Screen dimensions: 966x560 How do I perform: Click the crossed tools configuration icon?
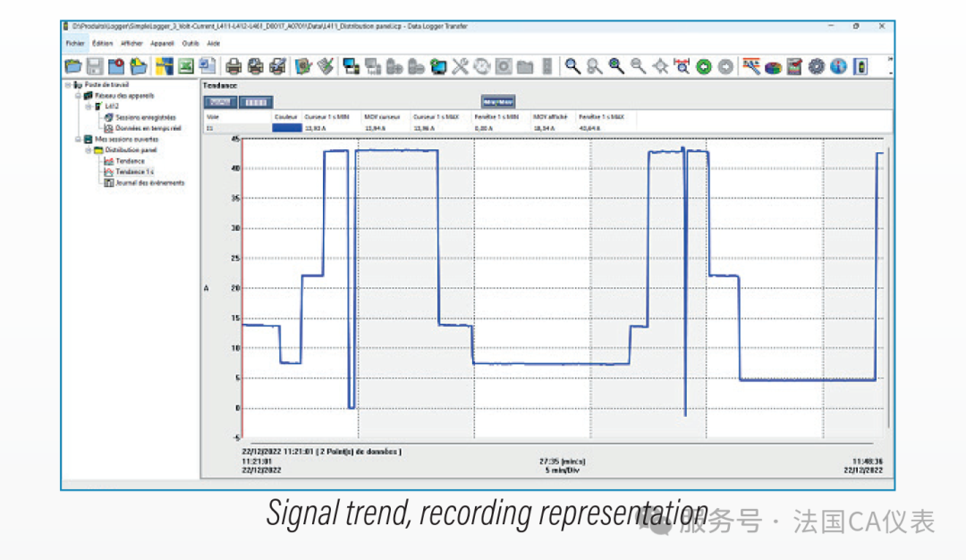pyautogui.click(x=460, y=66)
